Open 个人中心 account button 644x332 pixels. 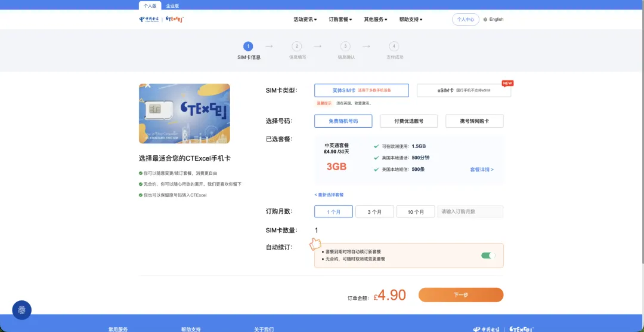(465, 19)
